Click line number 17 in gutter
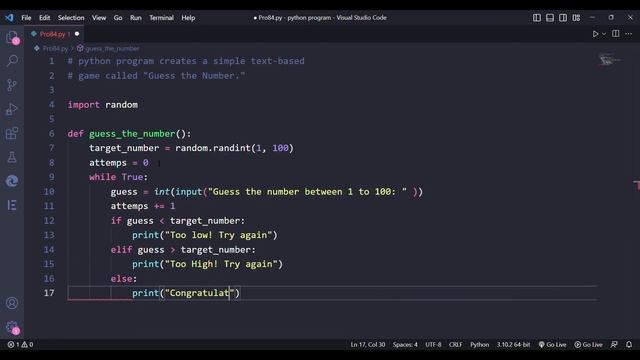Viewport: 640px width, 360px height. tap(49, 293)
